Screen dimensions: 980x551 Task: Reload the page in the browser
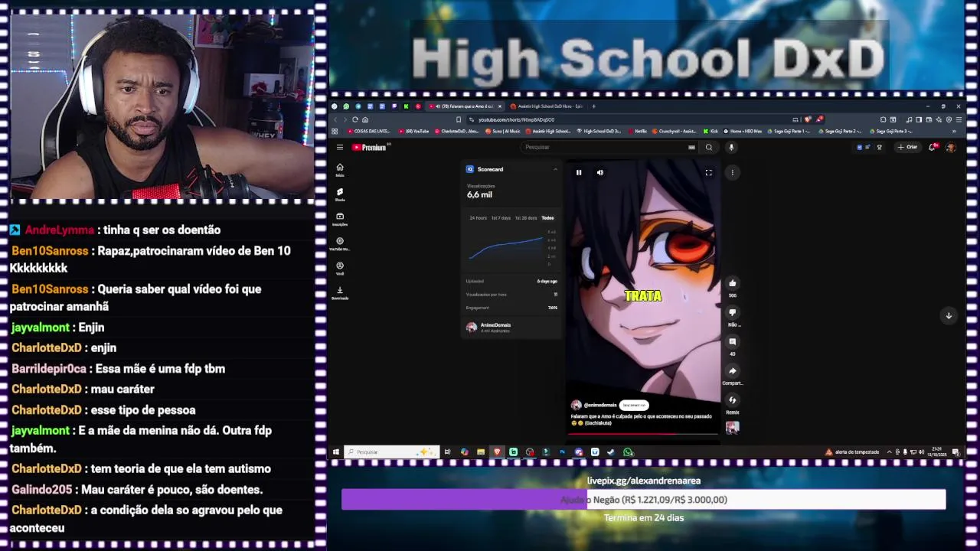355,119
